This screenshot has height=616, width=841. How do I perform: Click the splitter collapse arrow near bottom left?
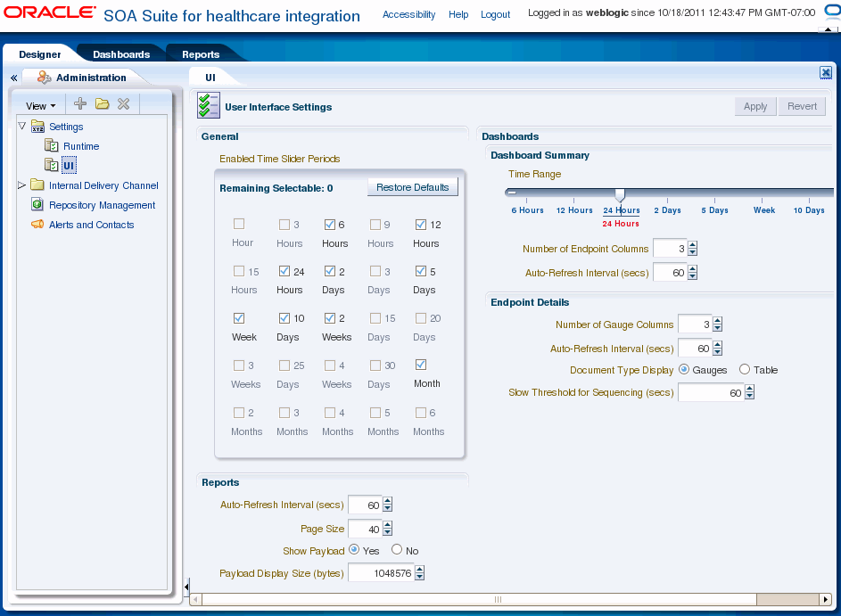coord(186,587)
